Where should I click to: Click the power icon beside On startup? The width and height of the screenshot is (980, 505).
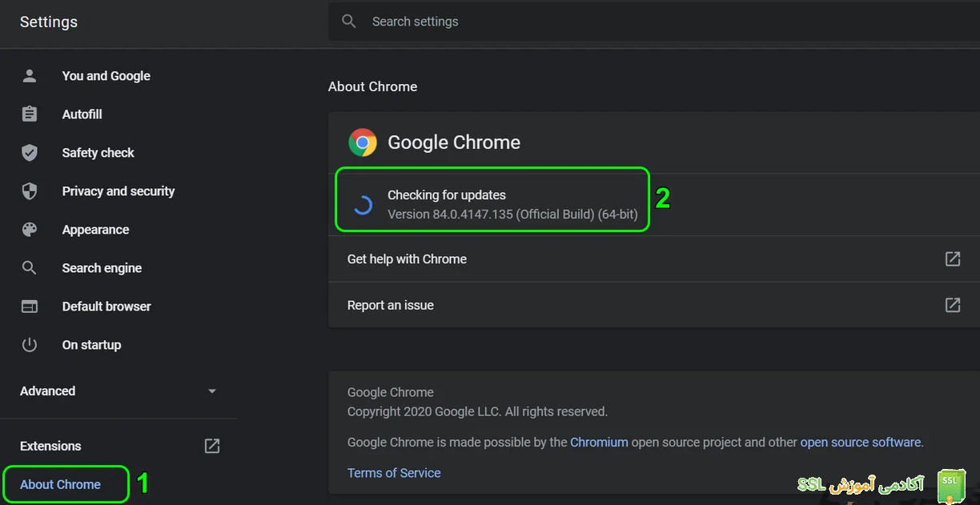click(x=30, y=345)
